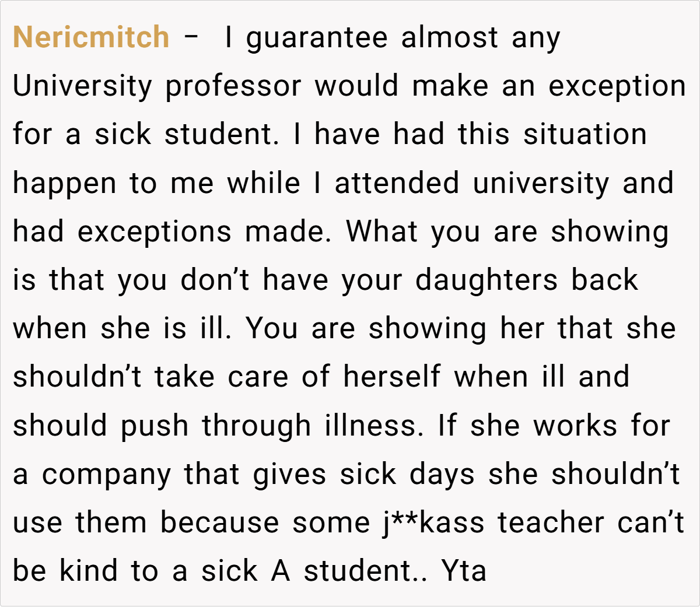The width and height of the screenshot is (700, 607).
Task: Click the Nericmitch username link
Action: click(x=91, y=37)
